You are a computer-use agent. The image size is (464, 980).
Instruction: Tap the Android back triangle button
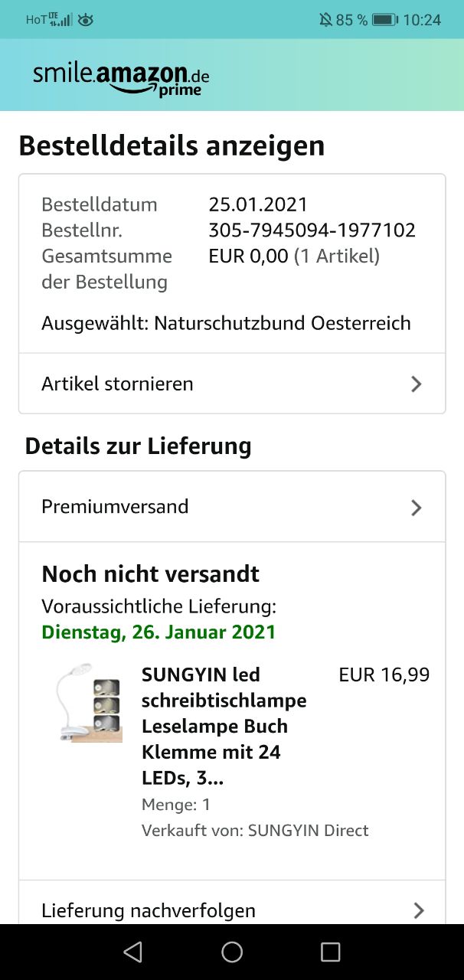tap(133, 952)
